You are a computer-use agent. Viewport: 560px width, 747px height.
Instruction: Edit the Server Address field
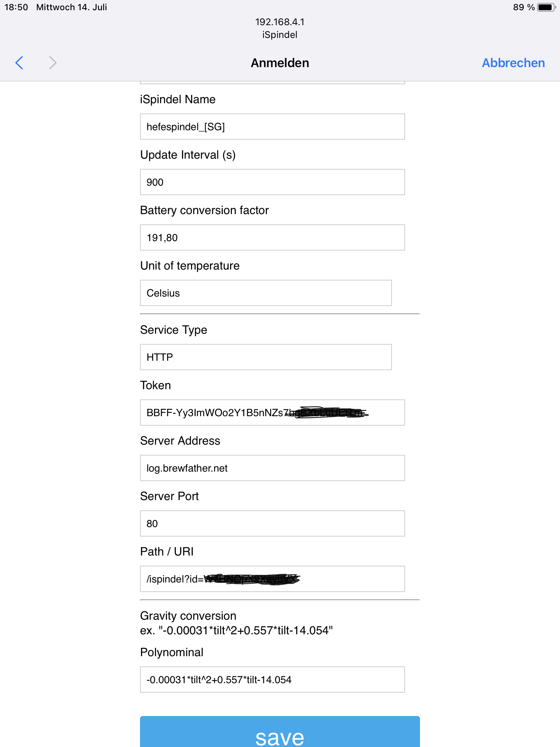click(272, 468)
